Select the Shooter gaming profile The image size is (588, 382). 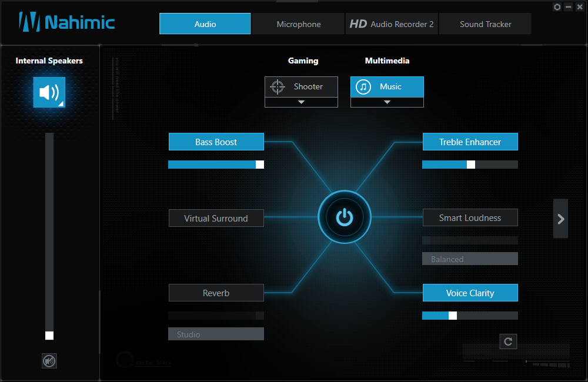[x=301, y=86]
